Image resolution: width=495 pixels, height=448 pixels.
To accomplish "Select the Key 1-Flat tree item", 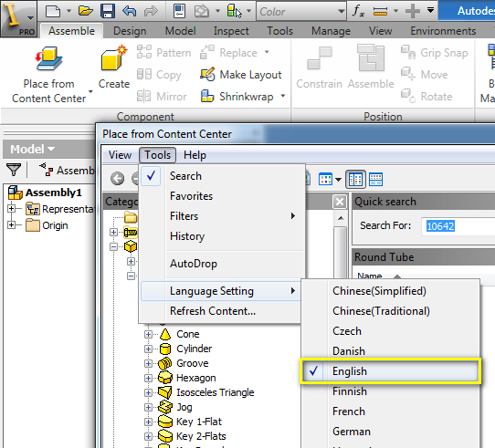I will (199, 422).
